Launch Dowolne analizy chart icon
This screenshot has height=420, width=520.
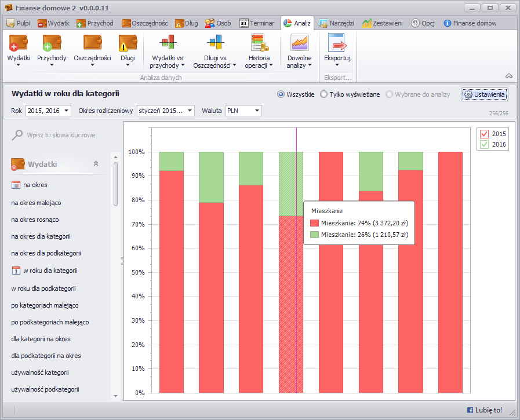pos(299,43)
